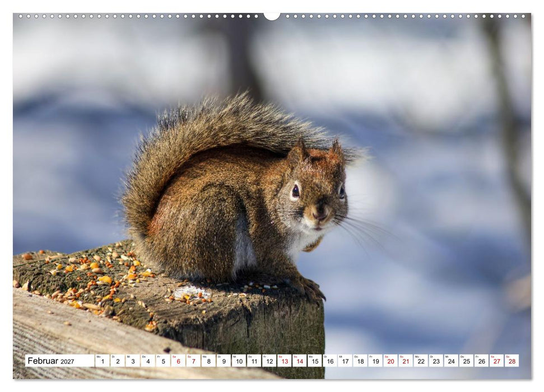Click day 24 of Februar

[451, 361]
